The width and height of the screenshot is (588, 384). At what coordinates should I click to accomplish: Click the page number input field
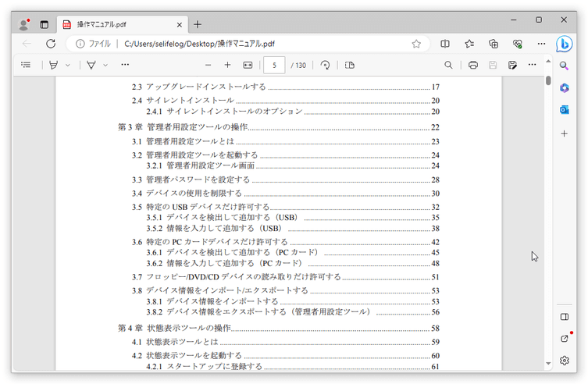pyautogui.click(x=275, y=65)
